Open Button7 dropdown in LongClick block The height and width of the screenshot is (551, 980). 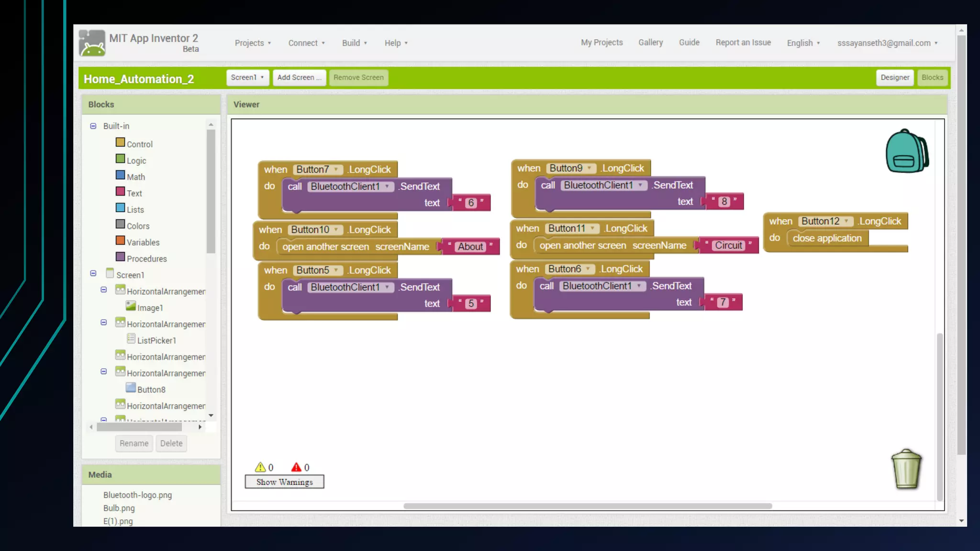pos(336,169)
